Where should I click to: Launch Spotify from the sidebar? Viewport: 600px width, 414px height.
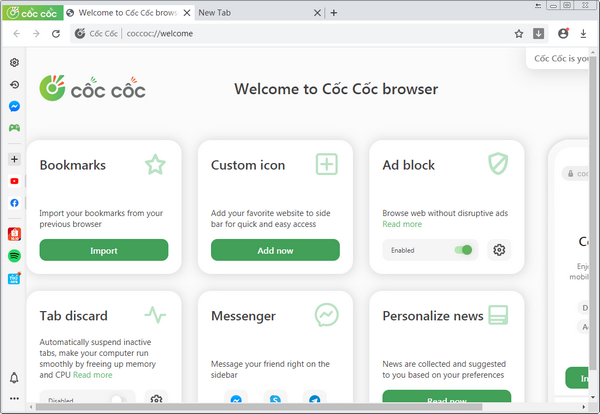point(14,256)
